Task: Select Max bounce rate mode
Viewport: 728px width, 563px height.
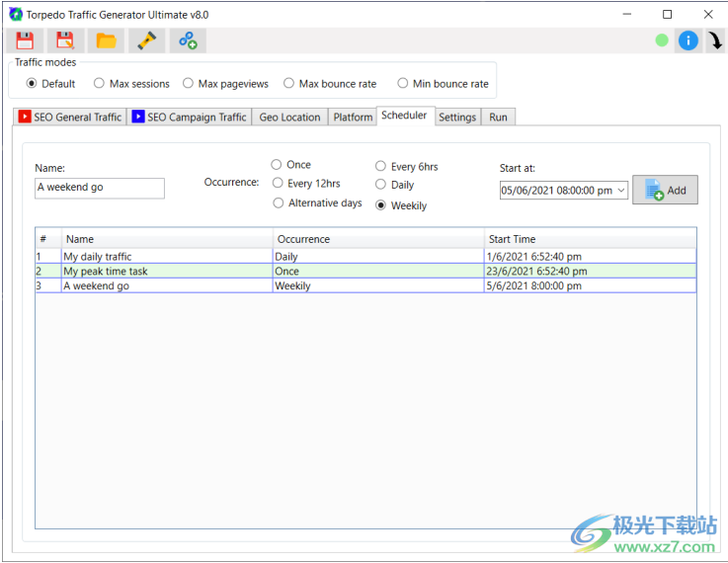Action: click(x=330, y=84)
